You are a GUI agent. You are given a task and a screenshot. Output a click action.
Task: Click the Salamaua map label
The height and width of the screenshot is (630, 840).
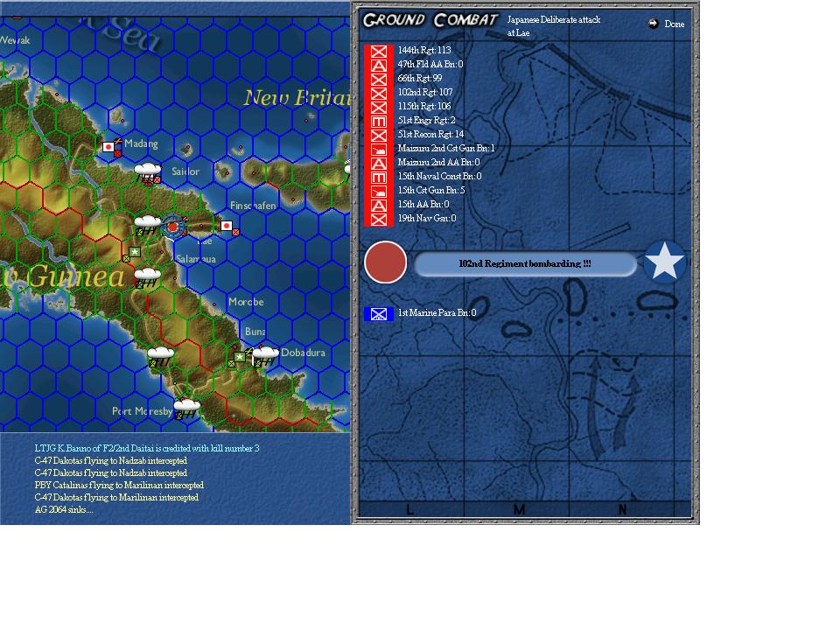(x=196, y=259)
